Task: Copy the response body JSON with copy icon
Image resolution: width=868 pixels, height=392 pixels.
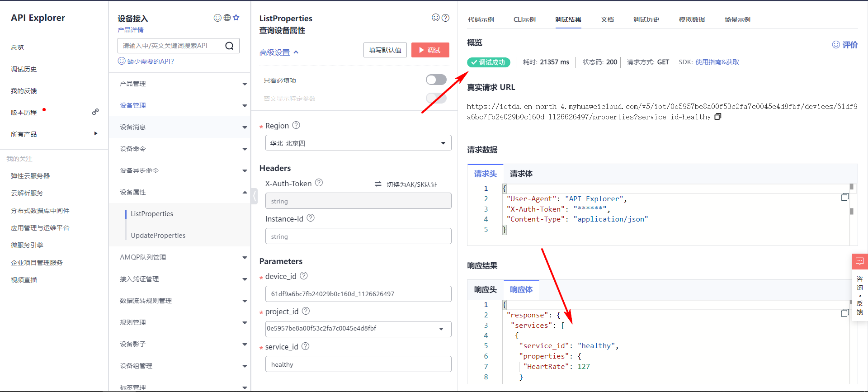Action: coord(844,313)
